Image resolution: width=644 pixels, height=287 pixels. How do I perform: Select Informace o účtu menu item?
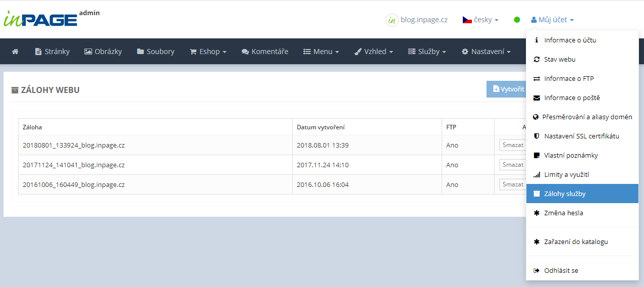[x=570, y=40]
